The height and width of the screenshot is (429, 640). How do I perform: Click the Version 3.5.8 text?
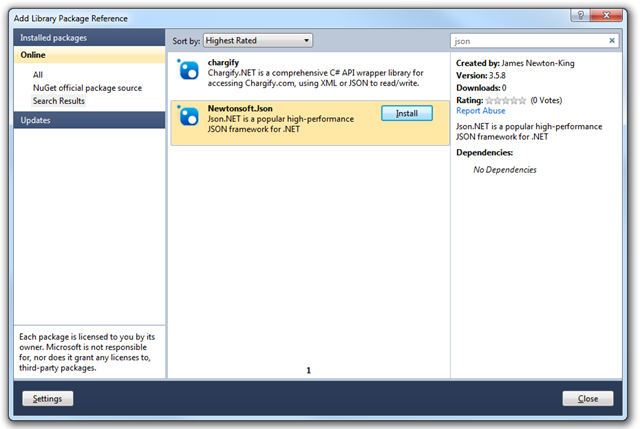click(481, 76)
